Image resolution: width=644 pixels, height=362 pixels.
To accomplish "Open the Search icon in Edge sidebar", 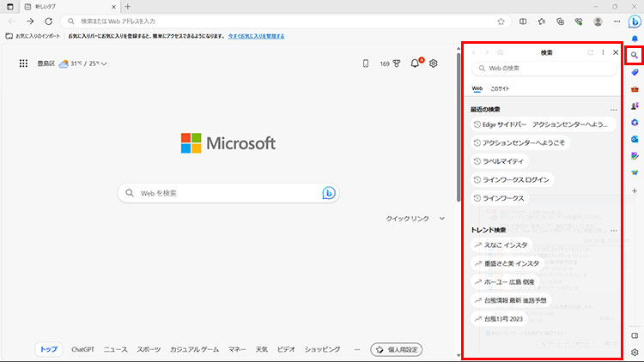I will tap(635, 55).
